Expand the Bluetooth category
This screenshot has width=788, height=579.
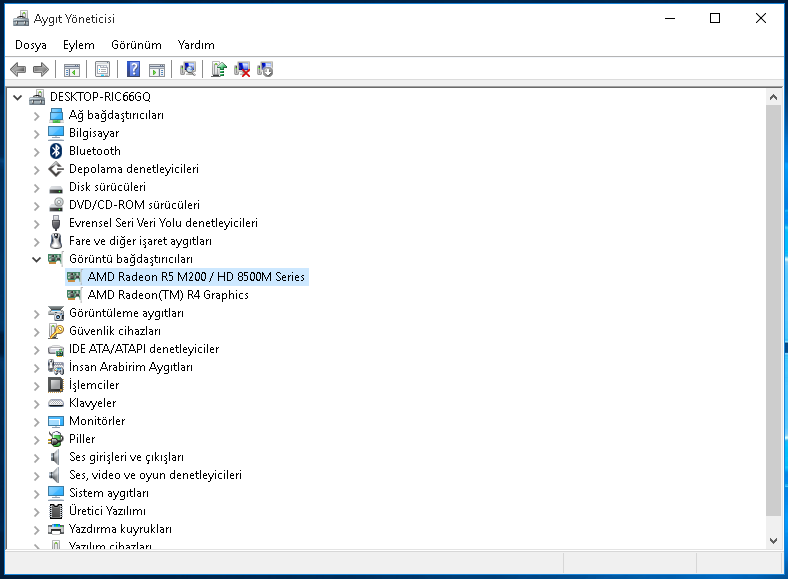pyautogui.click(x=36, y=152)
